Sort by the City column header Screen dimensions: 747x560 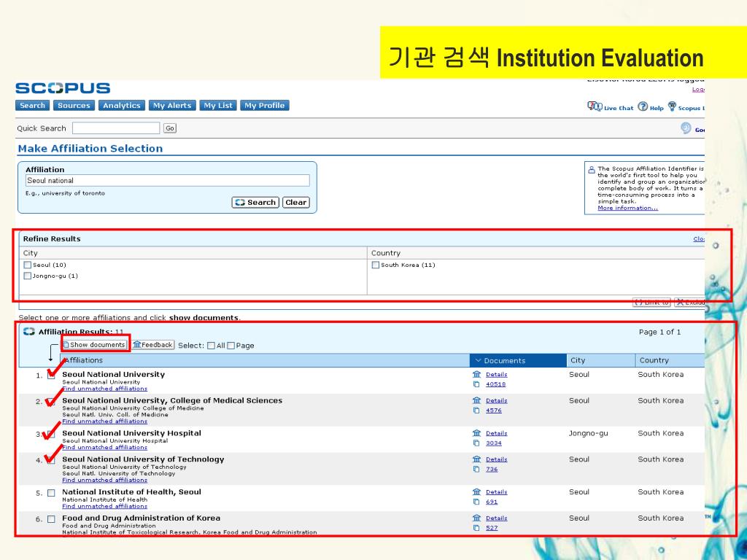[x=600, y=360]
